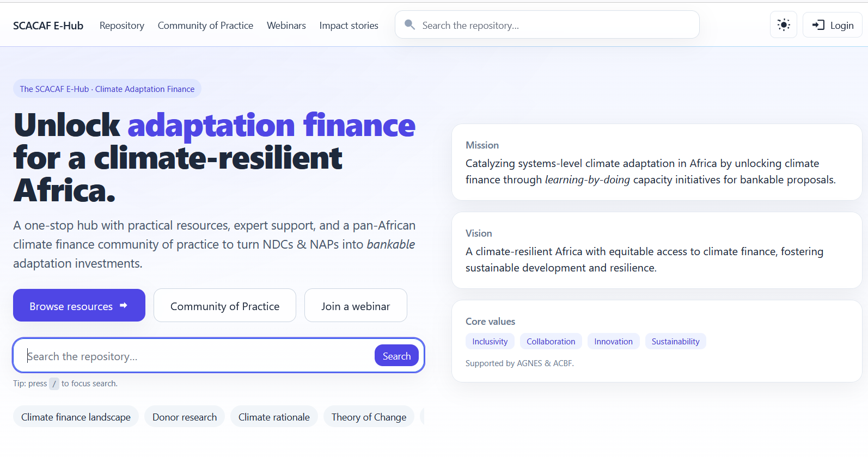Image resolution: width=868 pixels, height=457 pixels.
Task: Open Impact stories in the navigation
Action: point(349,26)
